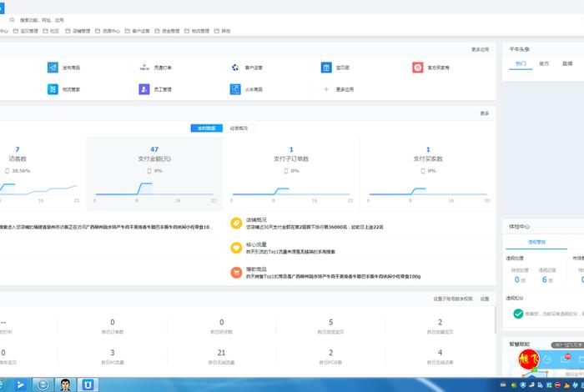Open the purple 员工管理 app icon
Screen dimensions: 584x392
[143, 89]
